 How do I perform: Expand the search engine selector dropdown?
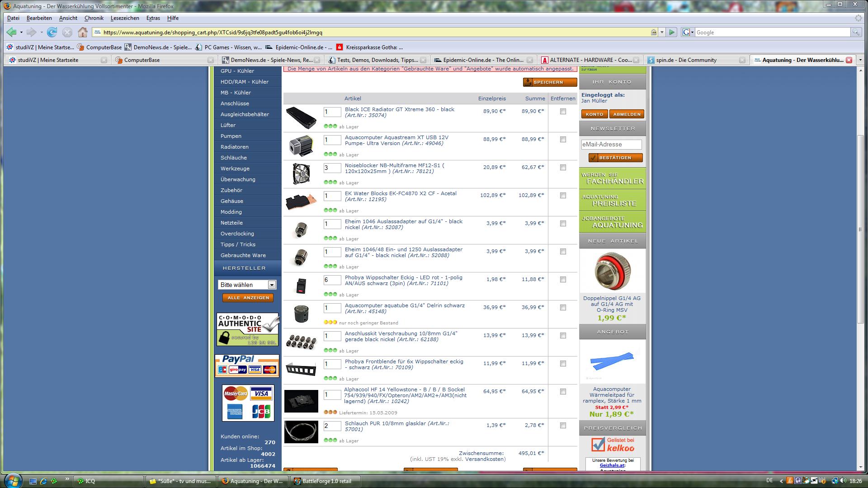(x=689, y=32)
